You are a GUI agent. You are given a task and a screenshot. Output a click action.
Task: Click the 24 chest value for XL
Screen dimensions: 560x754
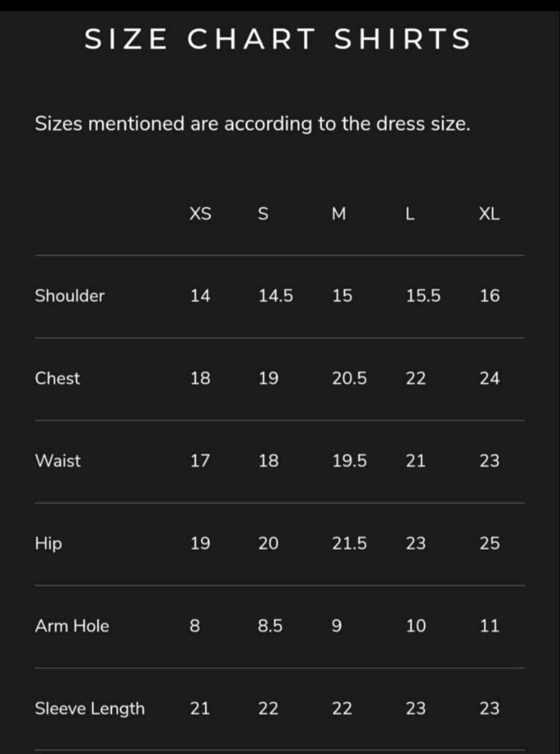click(489, 378)
